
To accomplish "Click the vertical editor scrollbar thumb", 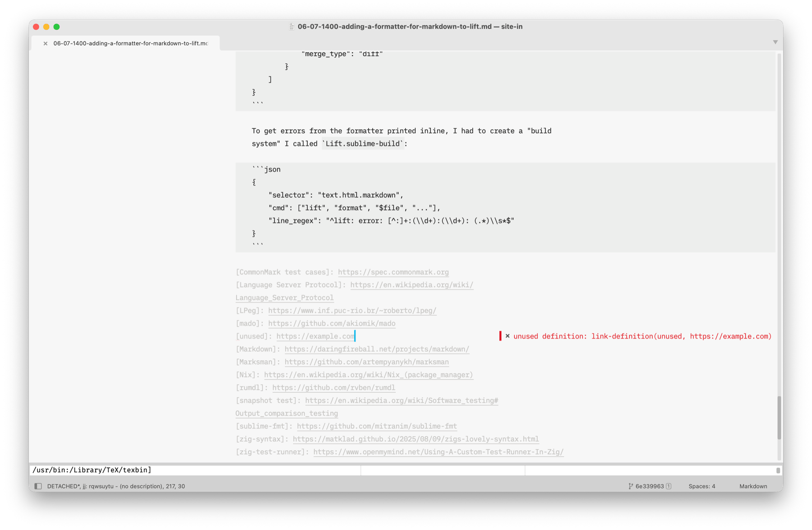I will (x=779, y=418).
